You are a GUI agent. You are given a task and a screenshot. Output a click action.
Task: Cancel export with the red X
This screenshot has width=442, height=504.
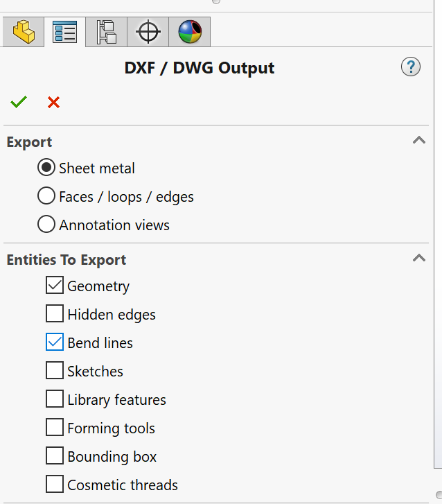pyautogui.click(x=53, y=103)
